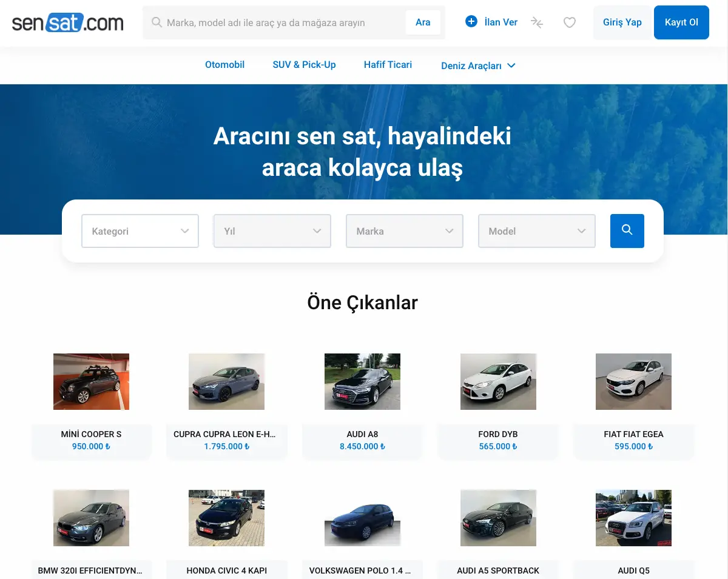
Task: Click the 1.795.000 ₺ price
Action: coord(226,446)
